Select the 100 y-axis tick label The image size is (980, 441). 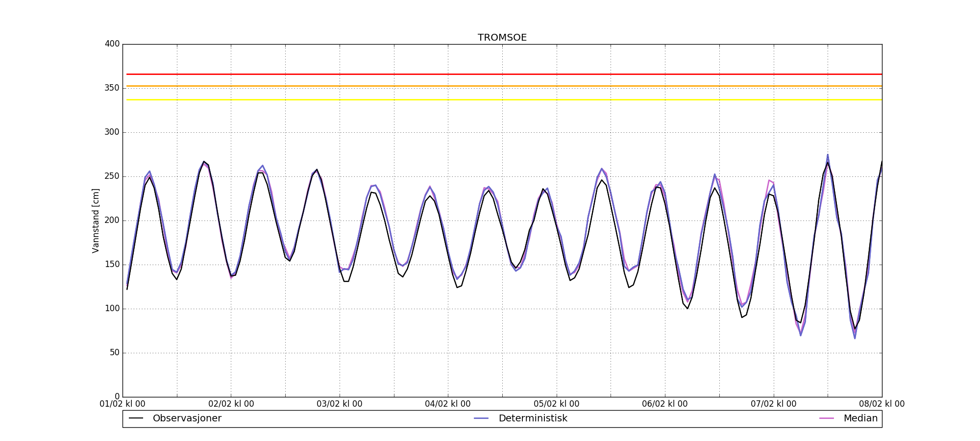click(112, 309)
